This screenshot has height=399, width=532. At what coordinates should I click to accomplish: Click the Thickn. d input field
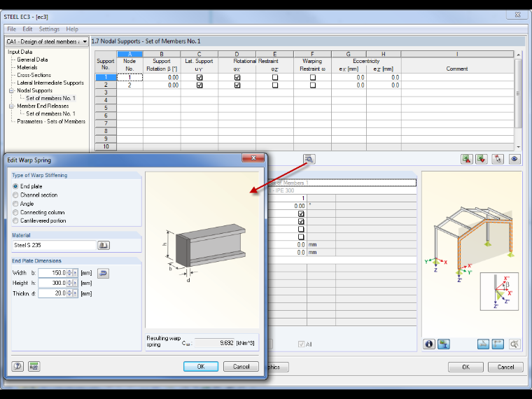click(52, 293)
